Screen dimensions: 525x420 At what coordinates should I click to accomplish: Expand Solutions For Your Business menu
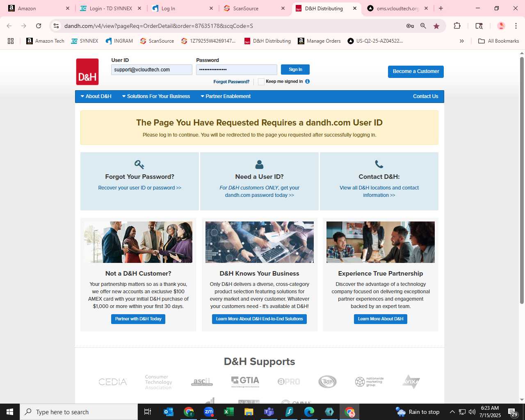coord(156,96)
